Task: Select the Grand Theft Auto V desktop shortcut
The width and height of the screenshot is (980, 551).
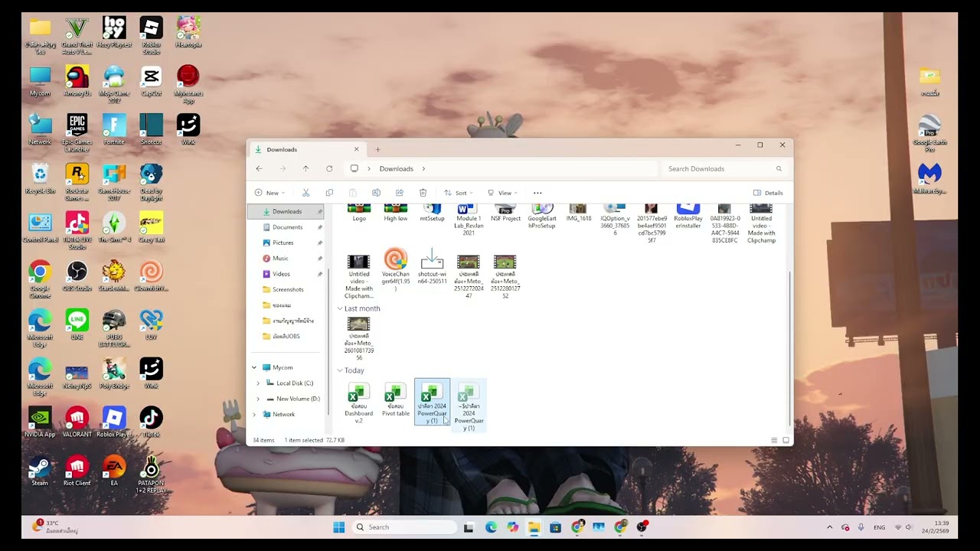Action: [x=77, y=36]
